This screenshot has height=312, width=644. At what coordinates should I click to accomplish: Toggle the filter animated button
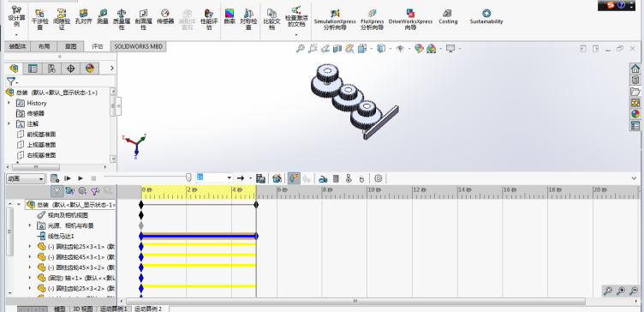(70, 191)
